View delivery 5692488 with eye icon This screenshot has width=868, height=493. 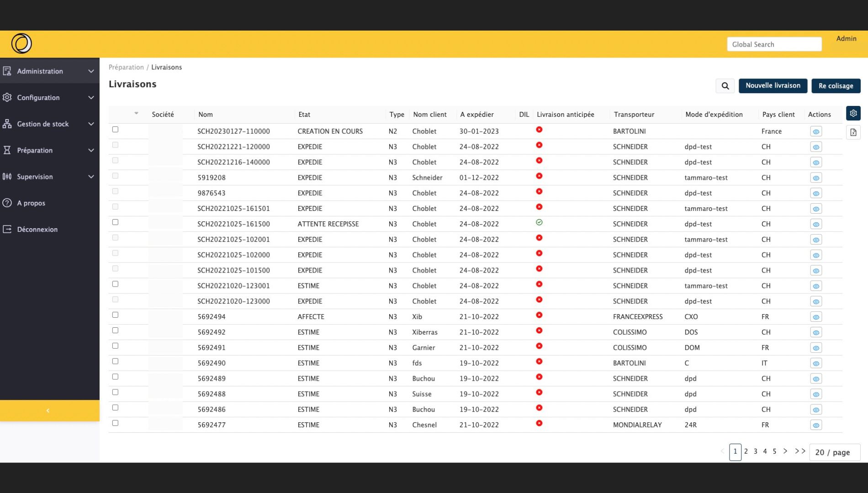(816, 394)
